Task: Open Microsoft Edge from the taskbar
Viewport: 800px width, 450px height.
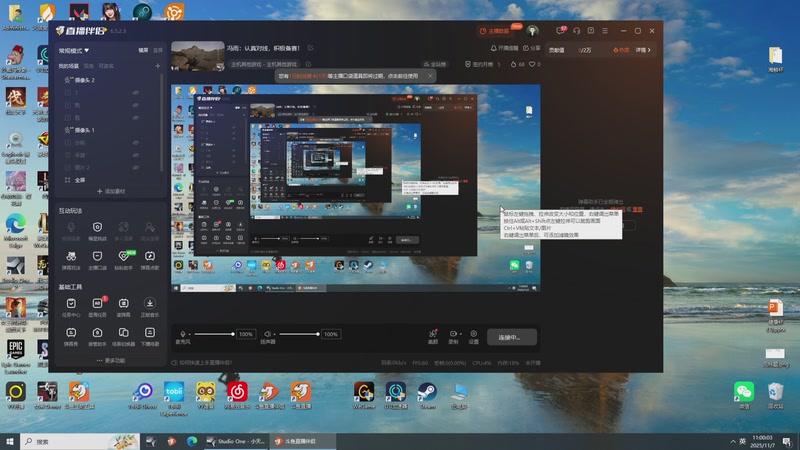Action: (192, 441)
